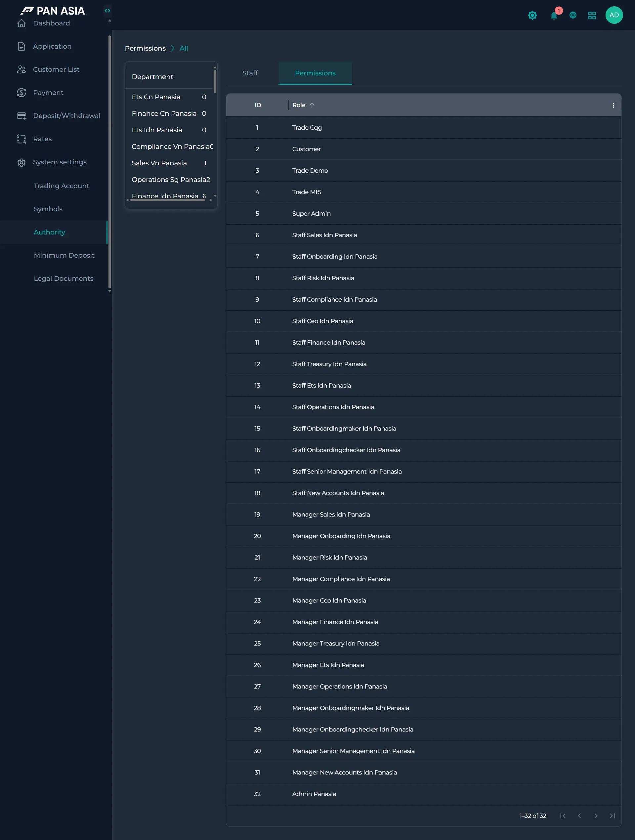Image resolution: width=635 pixels, height=840 pixels.
Task: Click the Payment currency icon
Action: 21,93
